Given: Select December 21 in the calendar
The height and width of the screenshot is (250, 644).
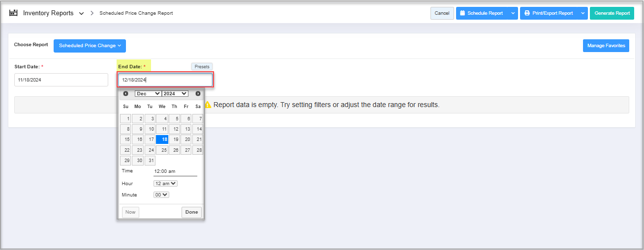Looking at the screenshot, I should [x=198, y=139].
